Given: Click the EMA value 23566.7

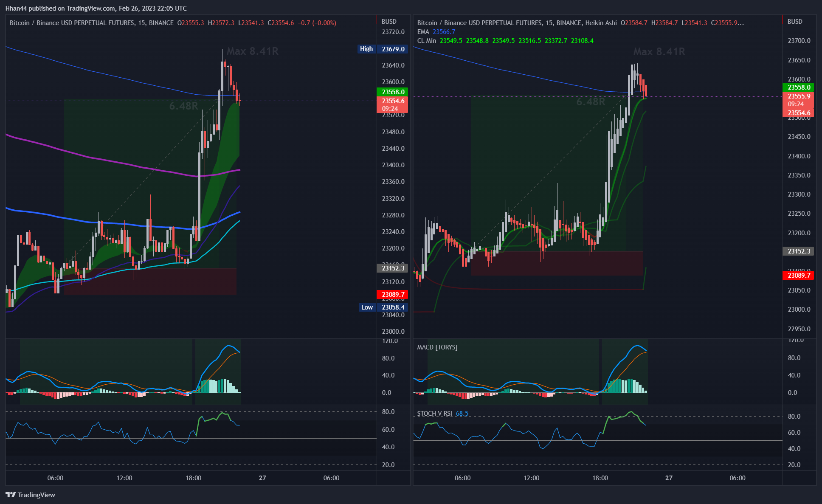Looking at the screenshot, I should [444, 32].
